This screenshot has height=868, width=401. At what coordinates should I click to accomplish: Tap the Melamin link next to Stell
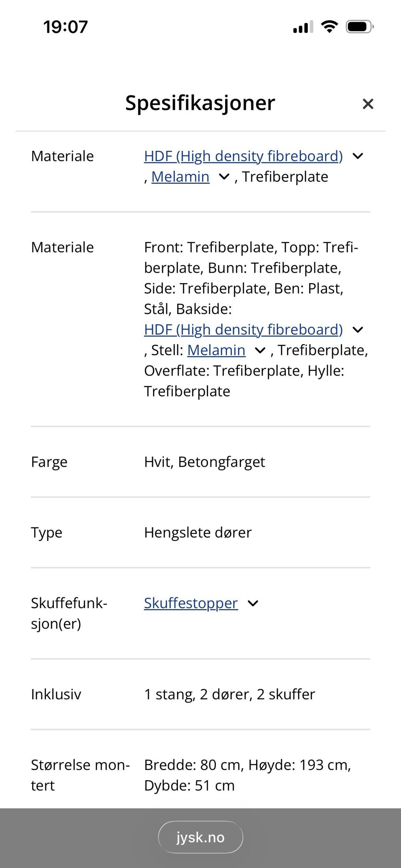point(217,350)
